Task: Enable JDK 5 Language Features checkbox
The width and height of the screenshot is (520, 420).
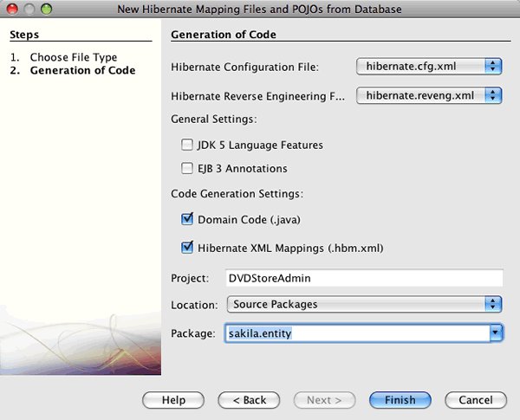Action: coord(187,145)
